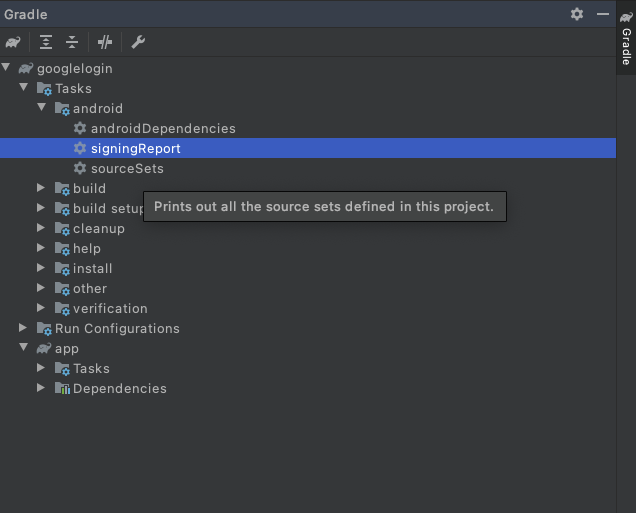Screen dimensions: 636x513
Task: Expand the build tasks folder
Action: point(41,187)
